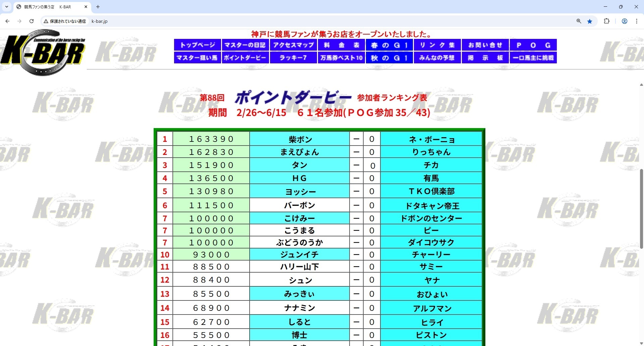Click the name HG in rank 4

300,178
